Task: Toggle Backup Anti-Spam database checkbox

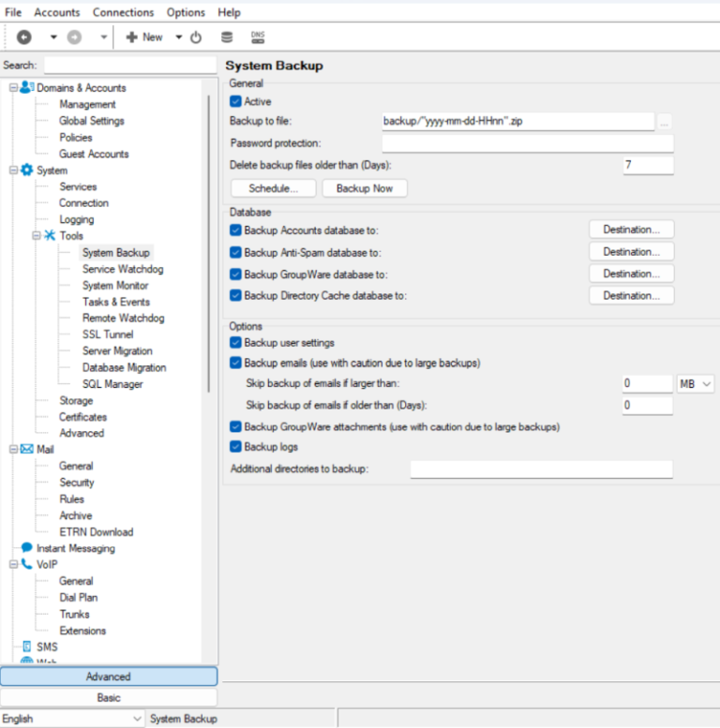Action: (235, 252)
